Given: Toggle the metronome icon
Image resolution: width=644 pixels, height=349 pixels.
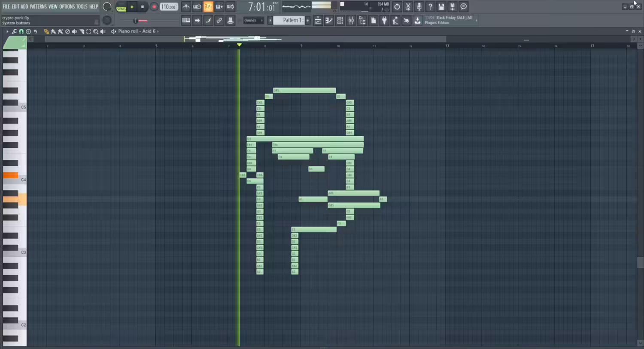Looking at the screenshot, I should coord(186,6).
